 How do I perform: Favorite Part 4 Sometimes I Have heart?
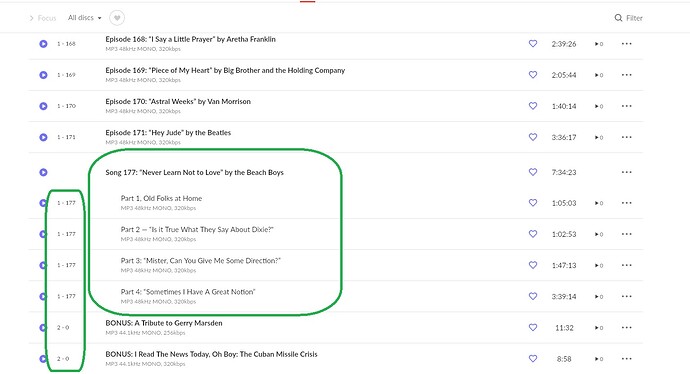(x=533, y=296)
